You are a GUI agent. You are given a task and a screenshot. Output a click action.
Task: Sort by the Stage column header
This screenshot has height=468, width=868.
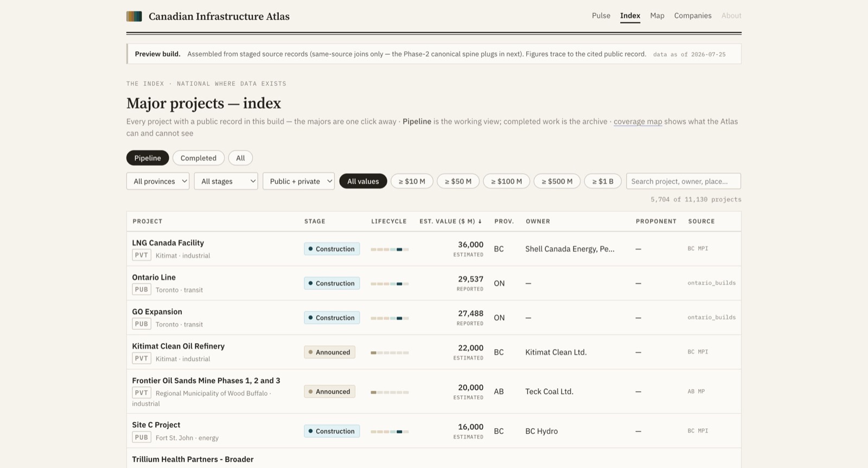point(315,222)
